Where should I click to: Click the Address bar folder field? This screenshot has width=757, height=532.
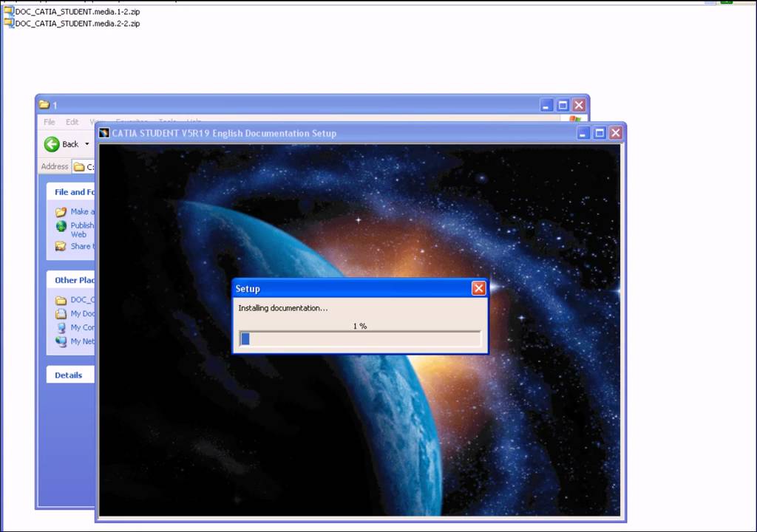coord(84,166)
